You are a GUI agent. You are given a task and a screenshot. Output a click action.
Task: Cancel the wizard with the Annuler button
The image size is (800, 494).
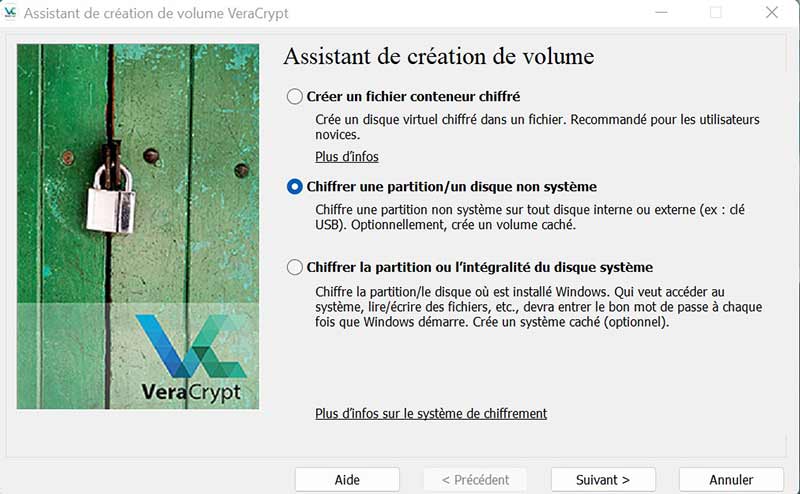pos(731,480)
